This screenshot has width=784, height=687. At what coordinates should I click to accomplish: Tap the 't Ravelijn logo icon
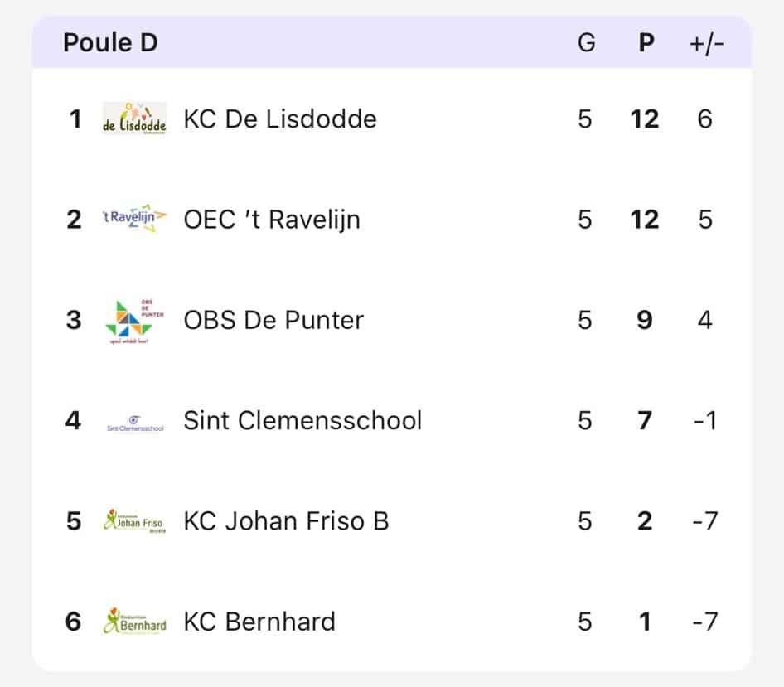pyautogui.click(x=134, y=219)
